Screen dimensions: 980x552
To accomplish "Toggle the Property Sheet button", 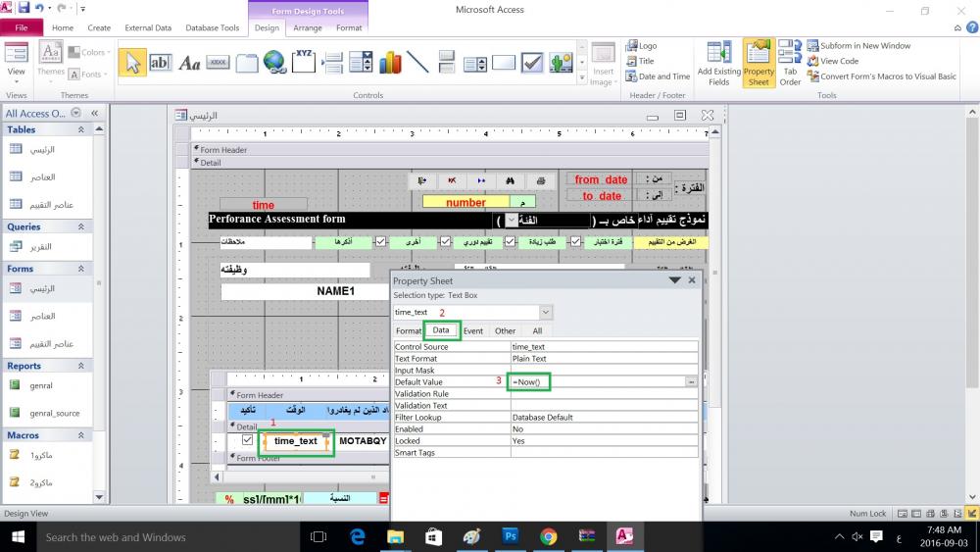I will 759,63.
